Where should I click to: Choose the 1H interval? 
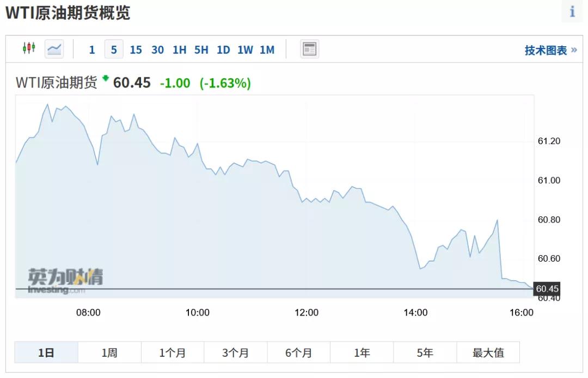[179, 50]
